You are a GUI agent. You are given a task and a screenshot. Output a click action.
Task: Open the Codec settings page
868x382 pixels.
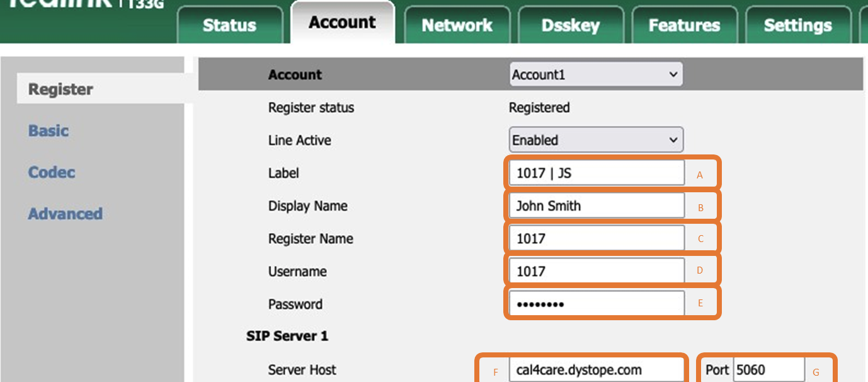[51, 172]
